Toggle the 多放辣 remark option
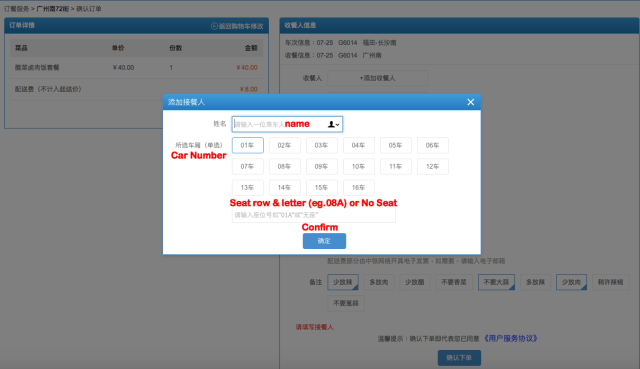 536,282
